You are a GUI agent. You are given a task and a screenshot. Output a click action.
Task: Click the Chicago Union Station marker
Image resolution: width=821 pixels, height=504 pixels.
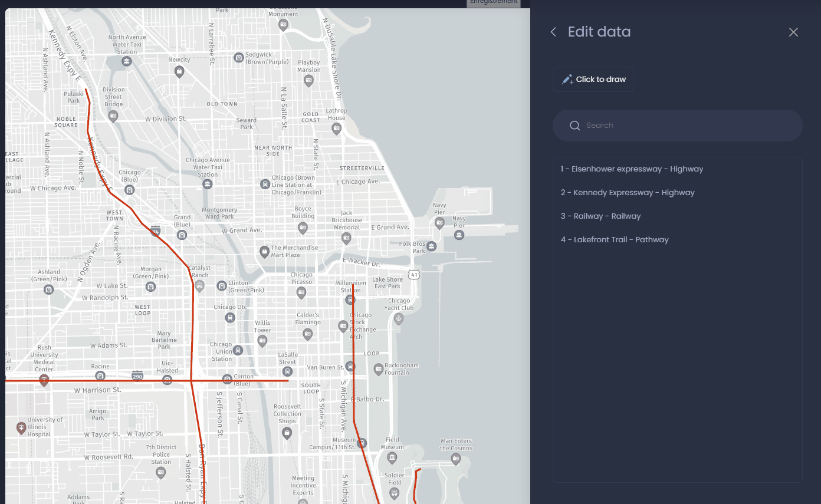click(238, 350)
